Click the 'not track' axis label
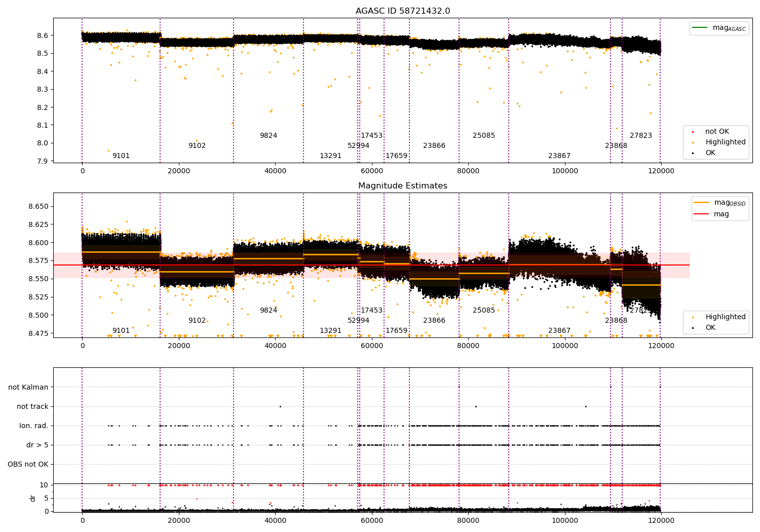This screenshot has width=760, height=532. tap(32, 407)
